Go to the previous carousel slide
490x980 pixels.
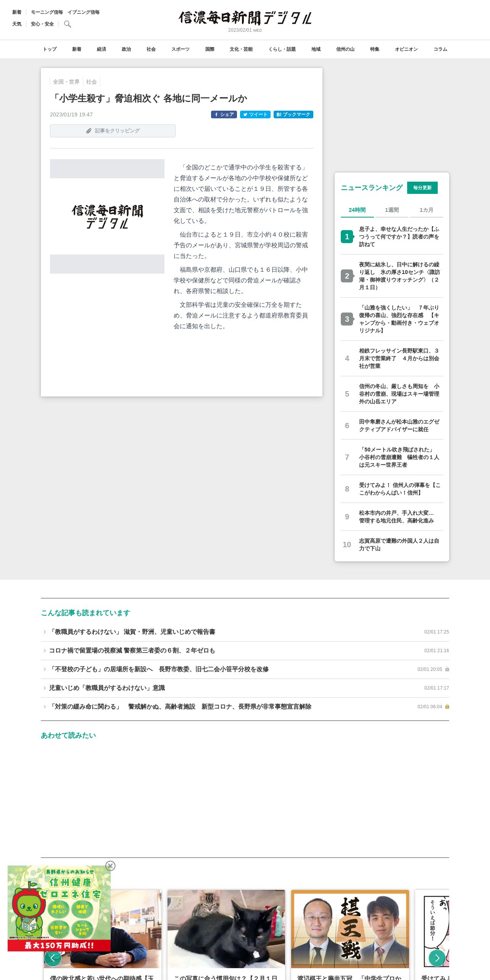pyautogui.click(x=53, y=957)
